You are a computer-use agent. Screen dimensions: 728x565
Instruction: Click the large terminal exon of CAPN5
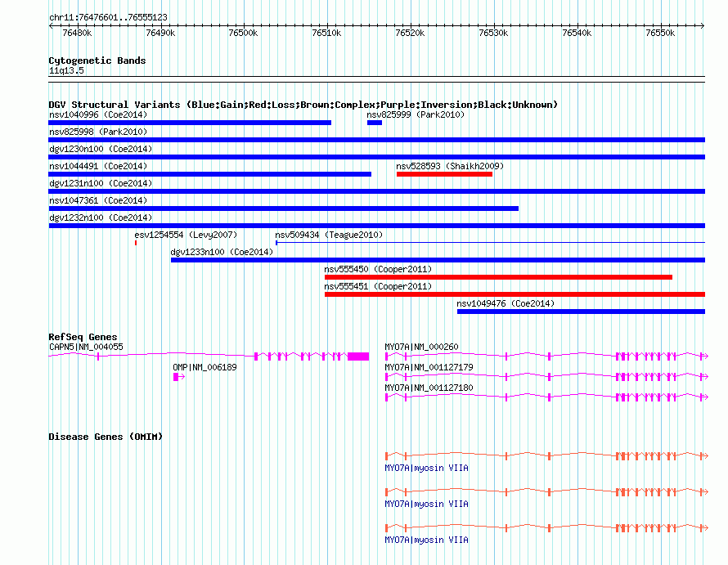pyautogui.click(x=358, y=356)
